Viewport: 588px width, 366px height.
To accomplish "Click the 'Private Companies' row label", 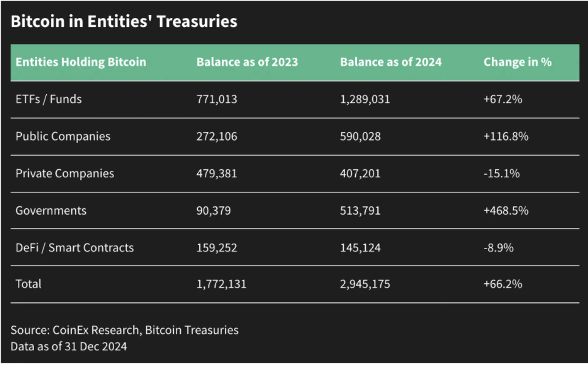I will [65, 173].
